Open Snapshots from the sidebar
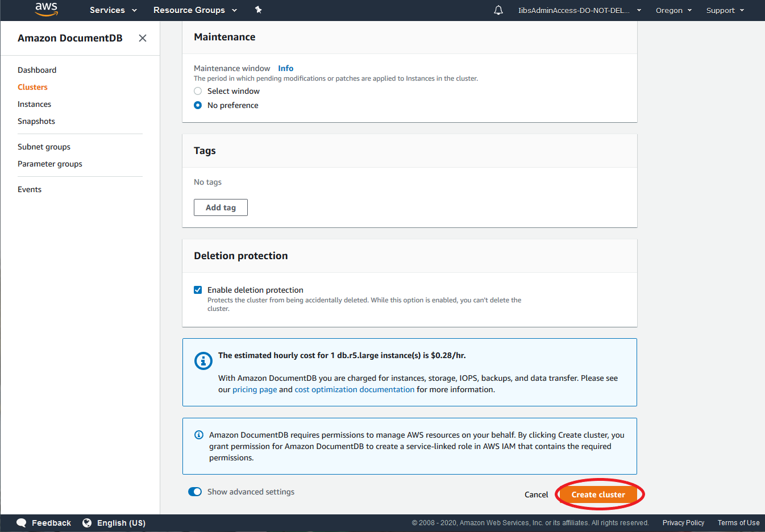This screenshot has height=532, width=765. tap(36, 121)
